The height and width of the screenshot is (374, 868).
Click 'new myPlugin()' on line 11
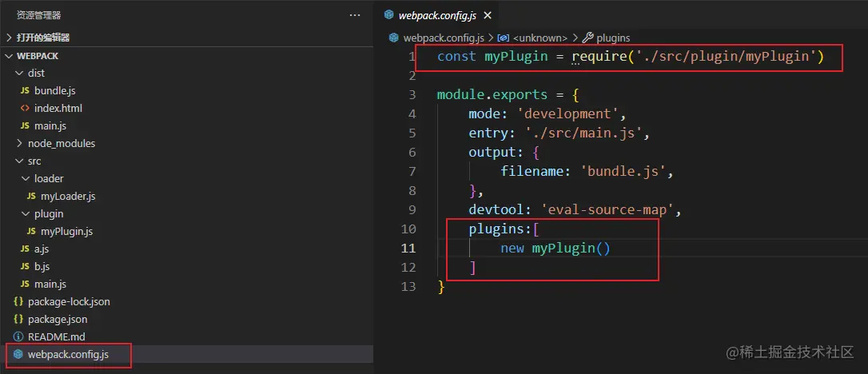[x=555, y=249]
